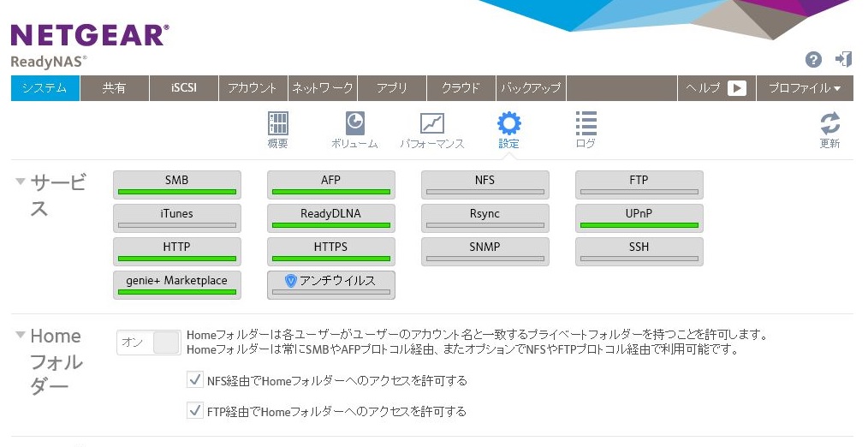The height and width of the screenshot is (447, 868).
Task: Switch to the 共有 tab
Action: click(114, 88)
